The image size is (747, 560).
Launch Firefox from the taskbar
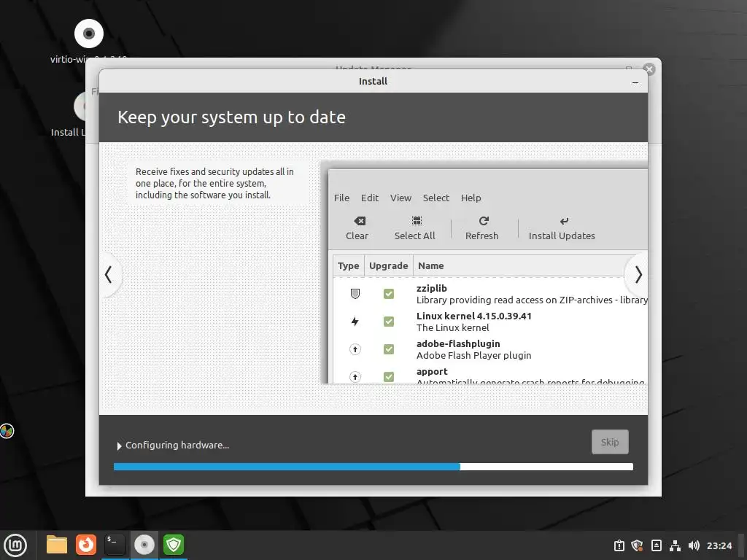tap(86, 545)
